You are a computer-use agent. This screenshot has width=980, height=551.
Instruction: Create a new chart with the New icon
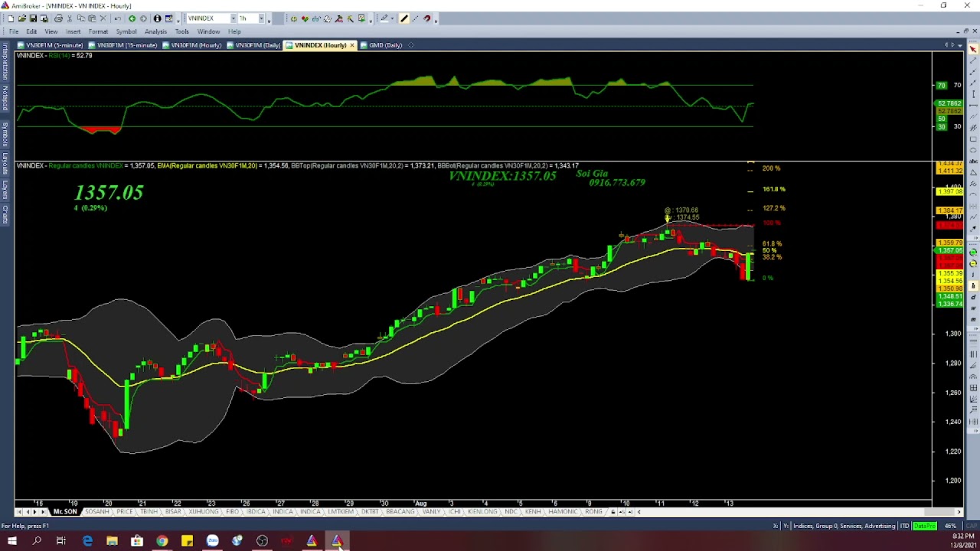[11, 18]
